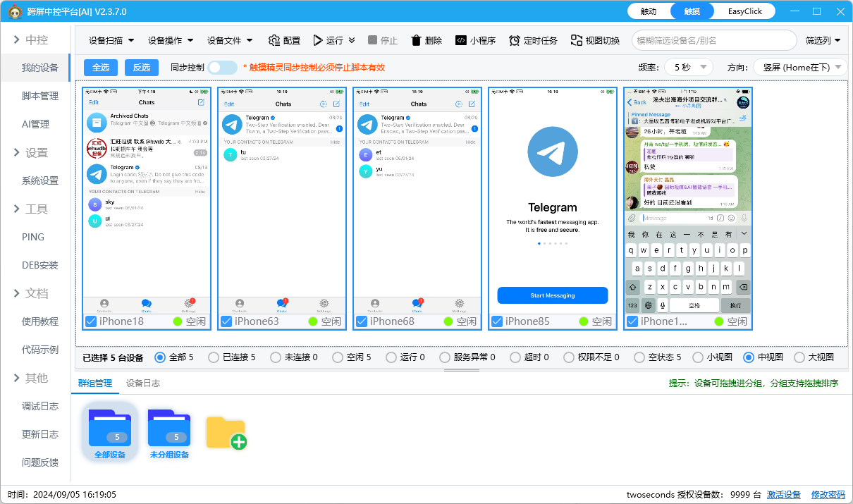Screen dimensions: 853x504
Task: Open the 频率 5秒 frequency dropdown
Action: coord(689,67)
